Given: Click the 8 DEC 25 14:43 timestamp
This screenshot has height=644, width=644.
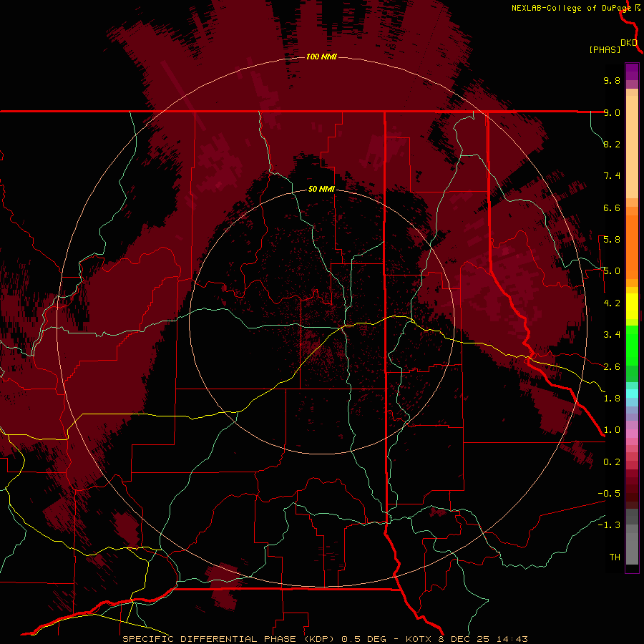Looking at the screenshot, I should (x=483, y=639).
